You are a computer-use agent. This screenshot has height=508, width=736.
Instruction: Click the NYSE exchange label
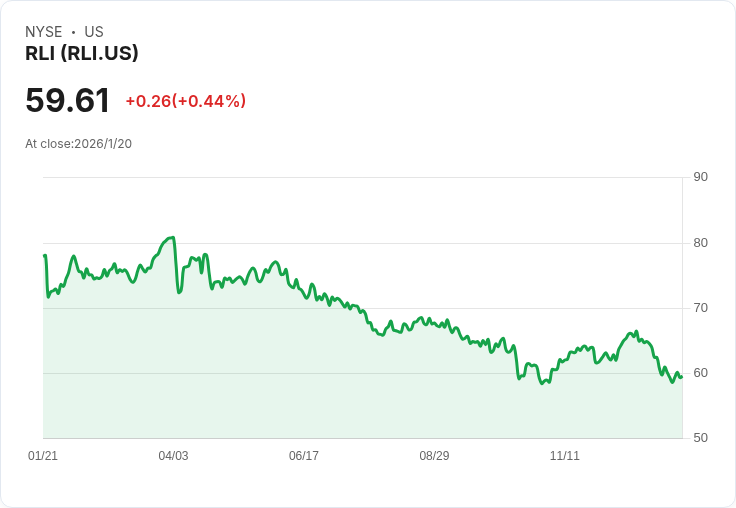(43, 32)
